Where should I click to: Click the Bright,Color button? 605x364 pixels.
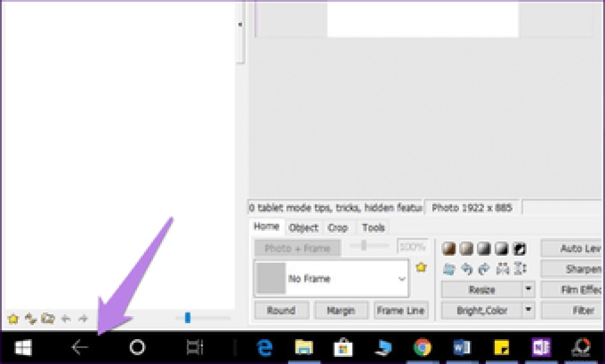pyautogui.click(x=481, y=310)
